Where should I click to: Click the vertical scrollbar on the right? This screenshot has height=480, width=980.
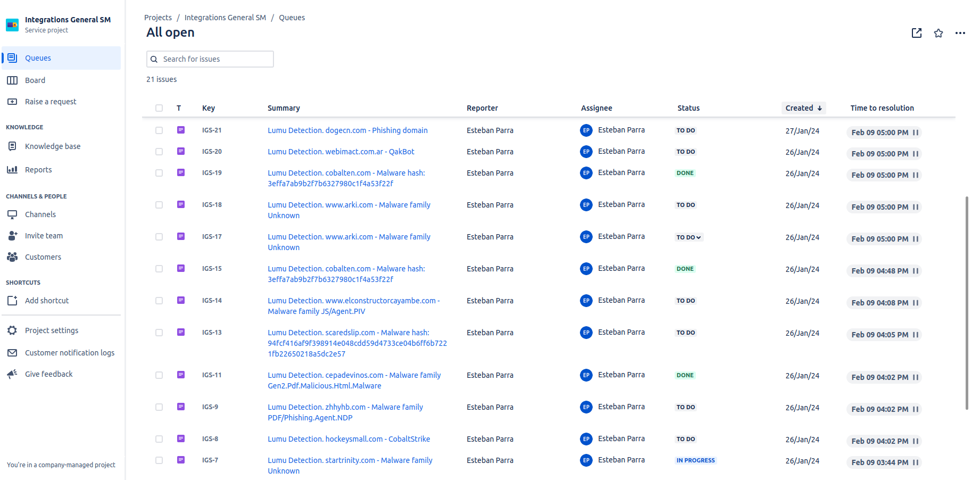967,302
